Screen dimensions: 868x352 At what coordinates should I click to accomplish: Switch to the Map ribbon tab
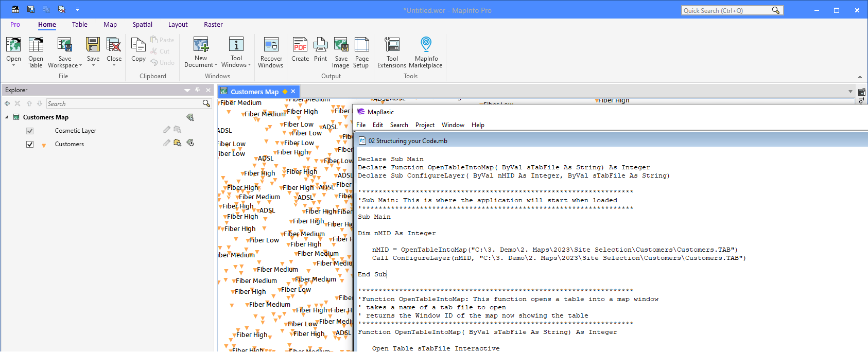[x=110, y=24]
